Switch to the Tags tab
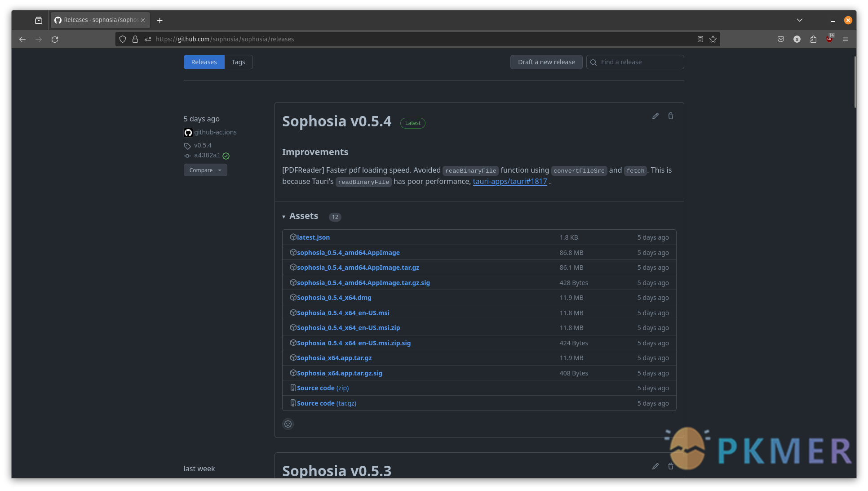Image resolution: width=868 pixels, height=491 pixels. pos(238,62)
